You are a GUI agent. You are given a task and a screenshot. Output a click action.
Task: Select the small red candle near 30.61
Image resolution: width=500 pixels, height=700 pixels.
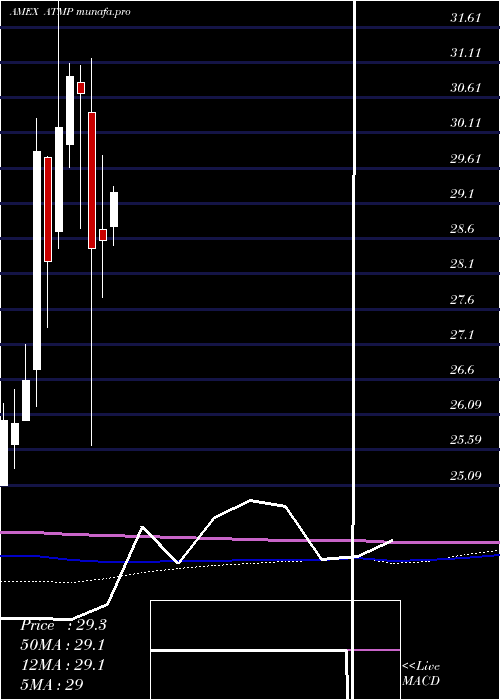pos(81,88)
